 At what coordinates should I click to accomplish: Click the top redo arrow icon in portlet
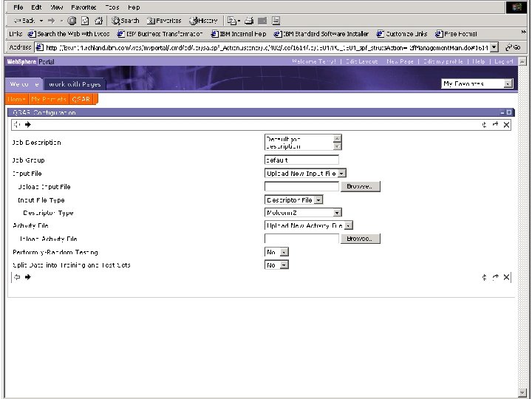pos(495,125)
